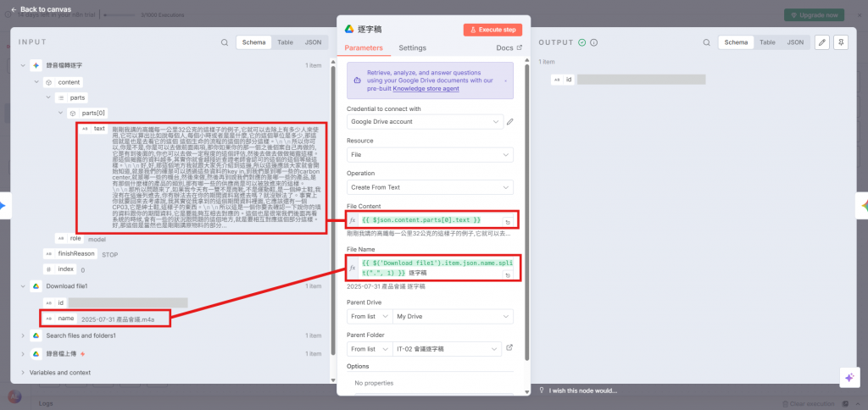This screenshot has height=410, width=868.
Task: Switch to the Parameters tab
Action: (x=364, y=47)
